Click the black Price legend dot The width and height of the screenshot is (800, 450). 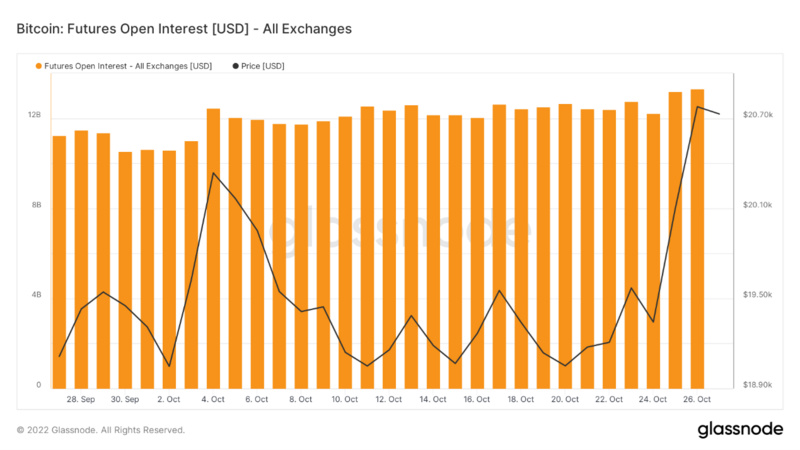point(235,66)
